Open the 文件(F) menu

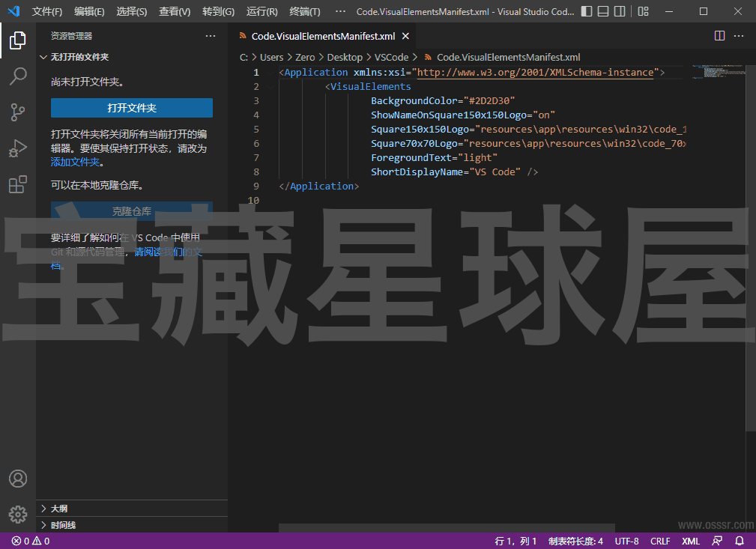click(x=46, y=11)
